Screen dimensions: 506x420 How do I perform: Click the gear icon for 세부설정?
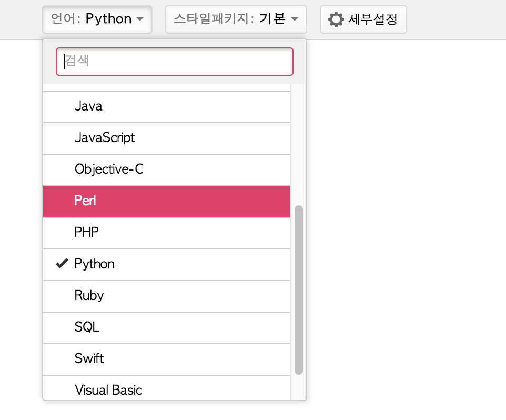(336, 19)
